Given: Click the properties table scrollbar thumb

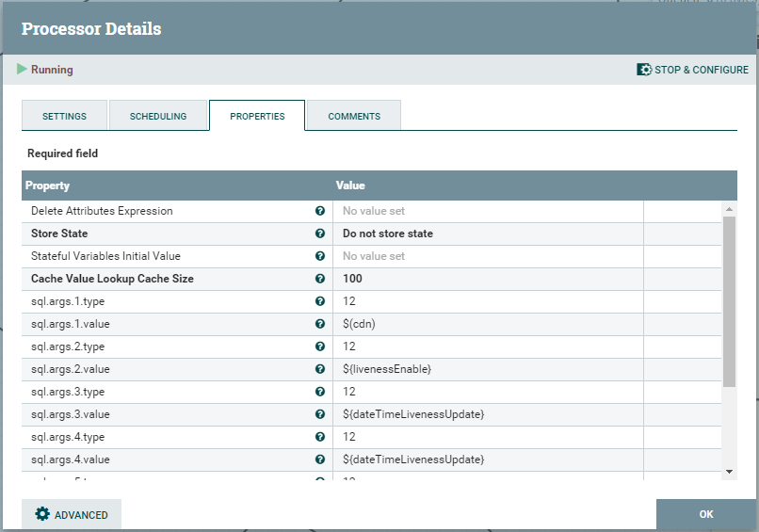Looking at the screenshot, I should 729,301.
